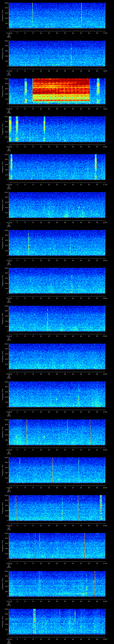Select the spectrogram starting at 6:17:00
114x644 pixels.
coord(57,53)
